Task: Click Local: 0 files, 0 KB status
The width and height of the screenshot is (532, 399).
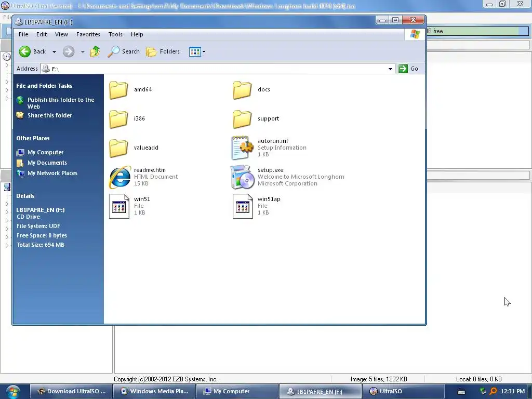Action: point(478,379)
